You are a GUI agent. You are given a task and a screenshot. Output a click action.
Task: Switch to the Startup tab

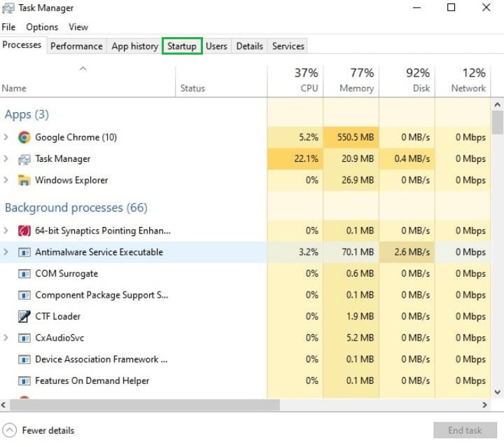coord(182,46)
